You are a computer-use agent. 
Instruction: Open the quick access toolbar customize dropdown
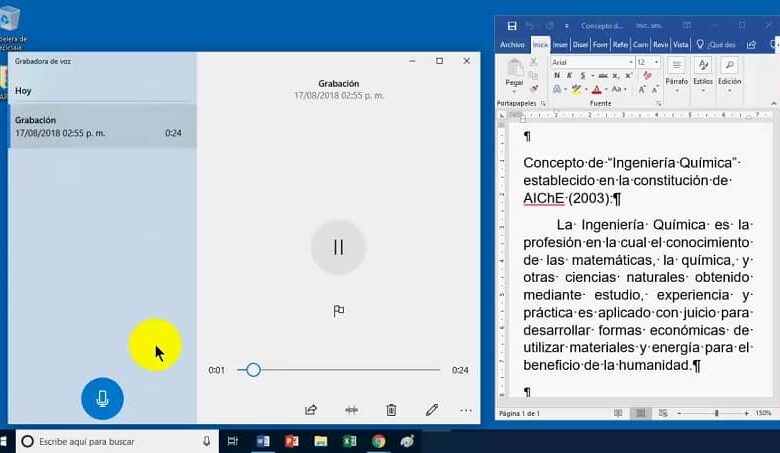[x=567, y=26]
